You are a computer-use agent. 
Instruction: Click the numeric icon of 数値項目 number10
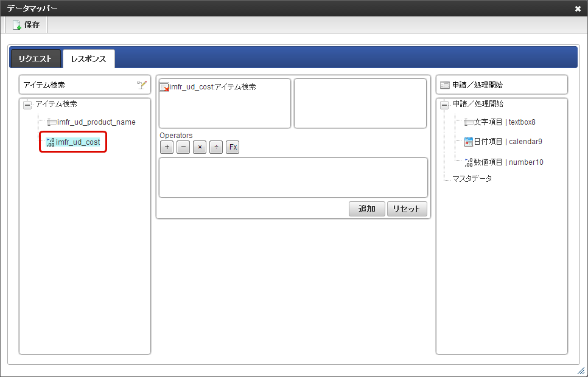[x=469, y=162]
